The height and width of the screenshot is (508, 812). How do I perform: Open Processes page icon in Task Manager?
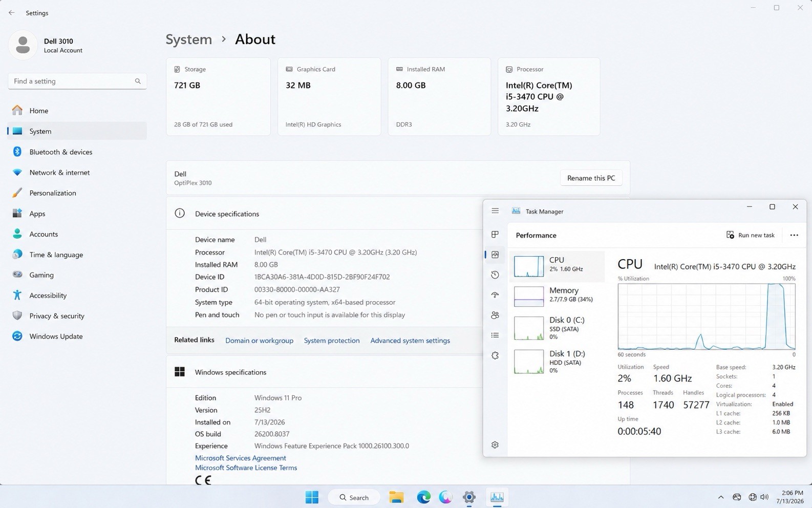495,235
